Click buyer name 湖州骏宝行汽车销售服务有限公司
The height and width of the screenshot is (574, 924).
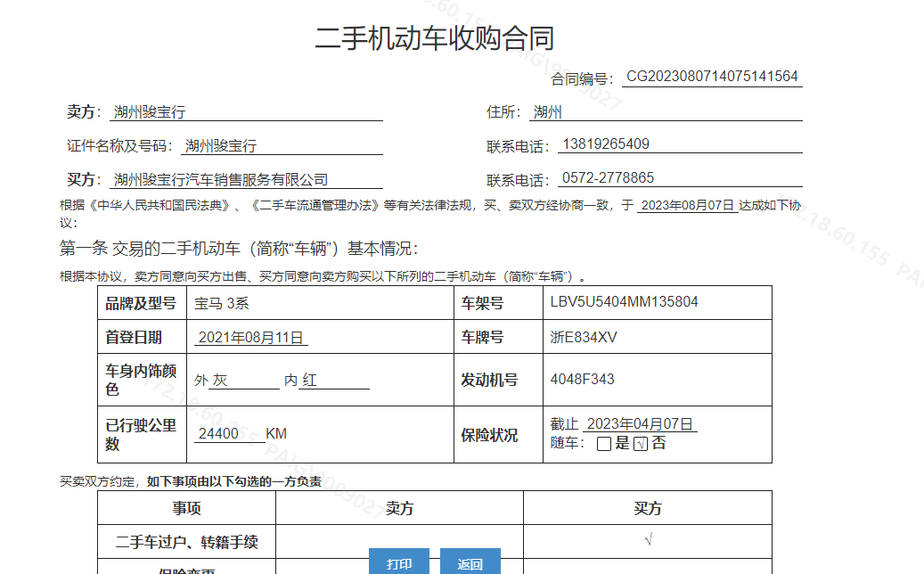point(221,180)
